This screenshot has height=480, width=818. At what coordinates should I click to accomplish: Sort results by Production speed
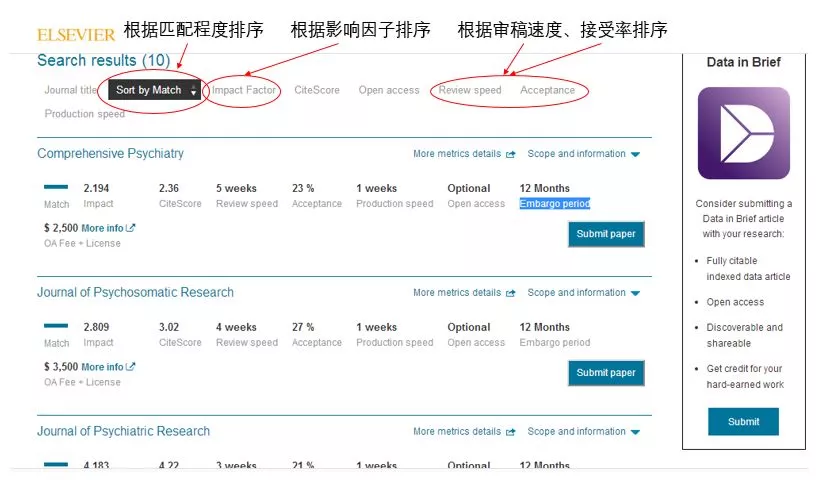85,114
